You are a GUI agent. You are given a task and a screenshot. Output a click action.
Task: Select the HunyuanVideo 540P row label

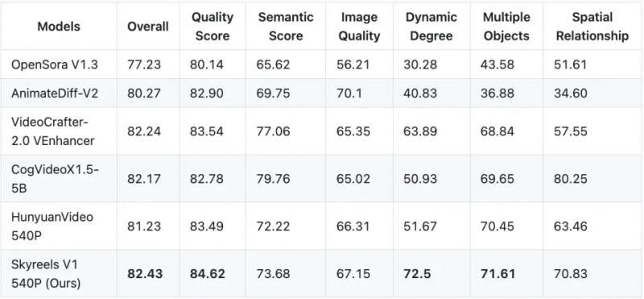point(52,226)
